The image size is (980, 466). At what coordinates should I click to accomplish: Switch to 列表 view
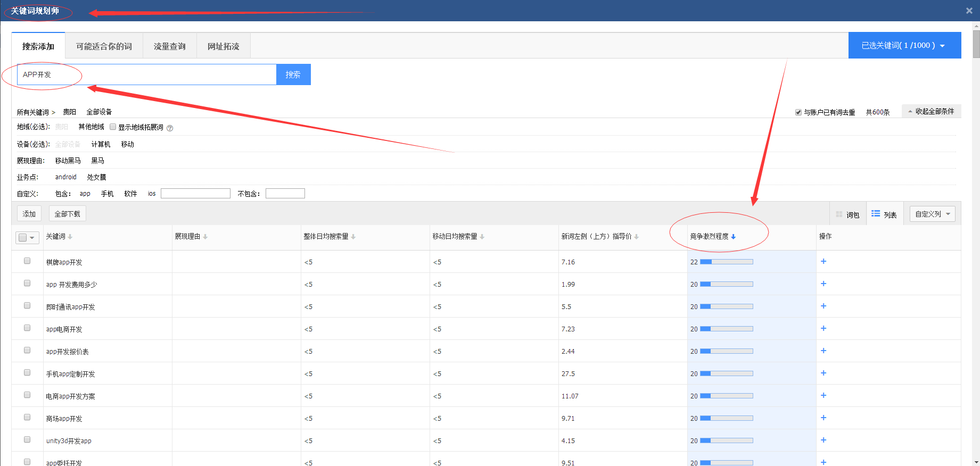tap(884, 214)
